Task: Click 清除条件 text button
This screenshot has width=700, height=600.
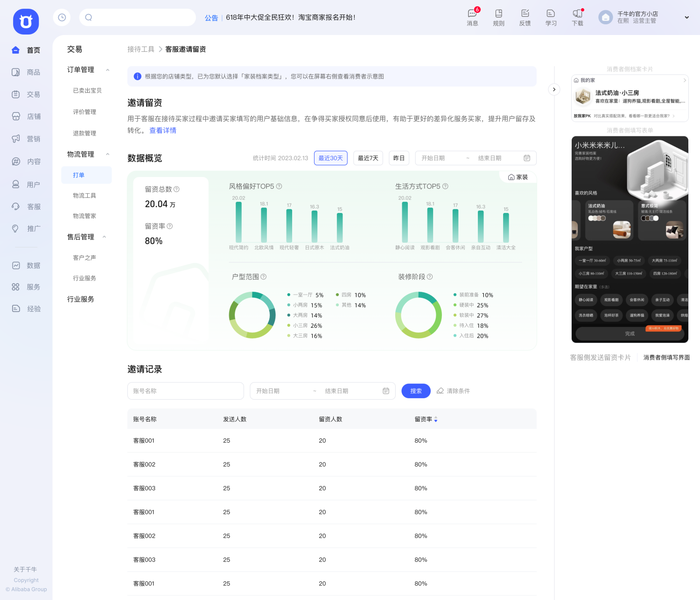Action: pos(458,391)
